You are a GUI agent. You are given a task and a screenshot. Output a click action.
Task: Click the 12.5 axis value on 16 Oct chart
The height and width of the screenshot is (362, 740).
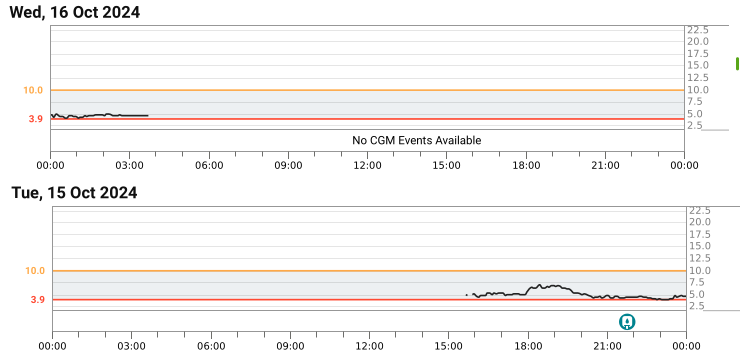pos(698,77)
